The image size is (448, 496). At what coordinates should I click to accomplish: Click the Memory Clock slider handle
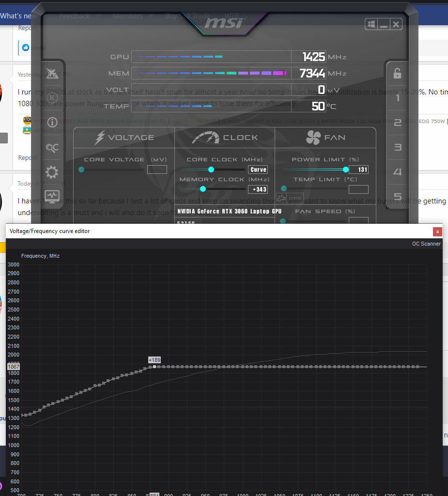click(203, 189)
